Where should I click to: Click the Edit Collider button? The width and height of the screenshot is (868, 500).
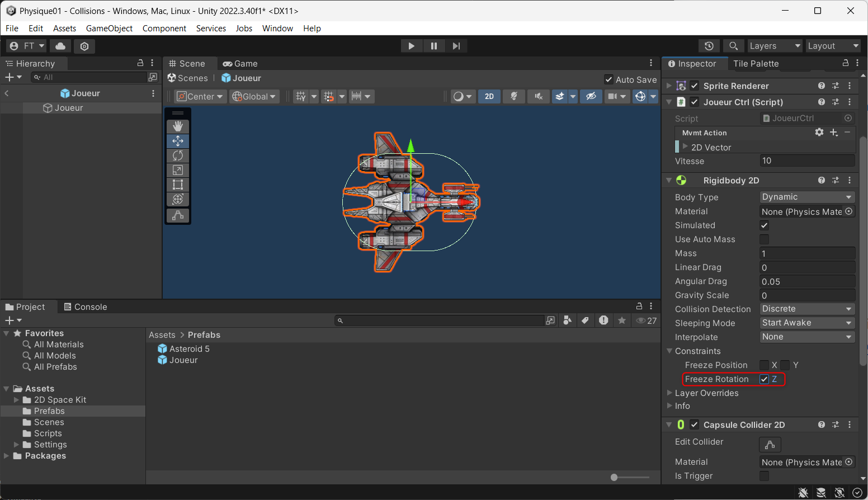[770, 445]
